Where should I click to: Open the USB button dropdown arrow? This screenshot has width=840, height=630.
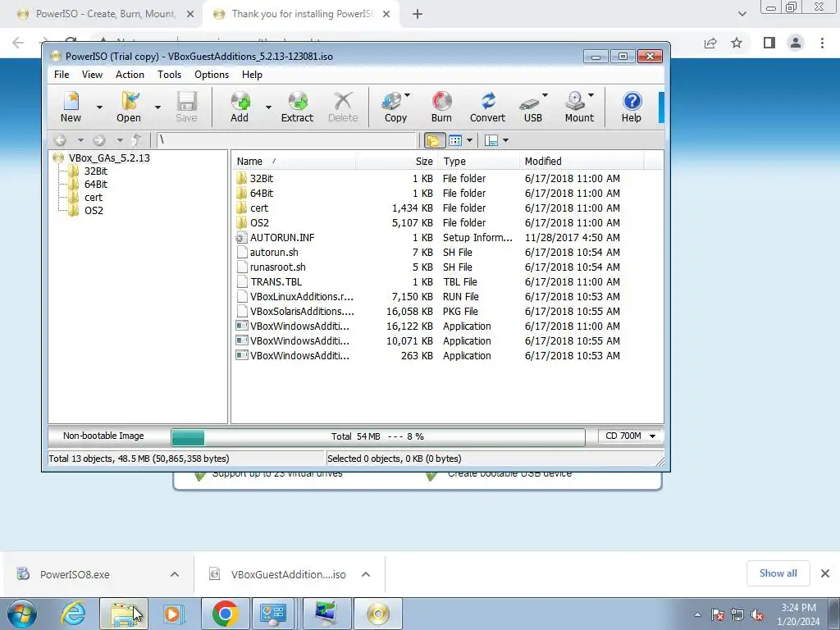[545, 95]
